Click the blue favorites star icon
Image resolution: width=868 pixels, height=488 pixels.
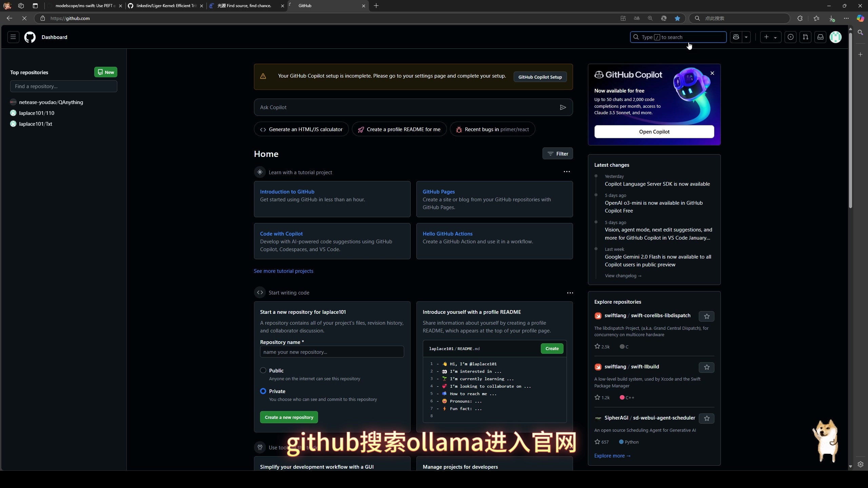point(677,18)
